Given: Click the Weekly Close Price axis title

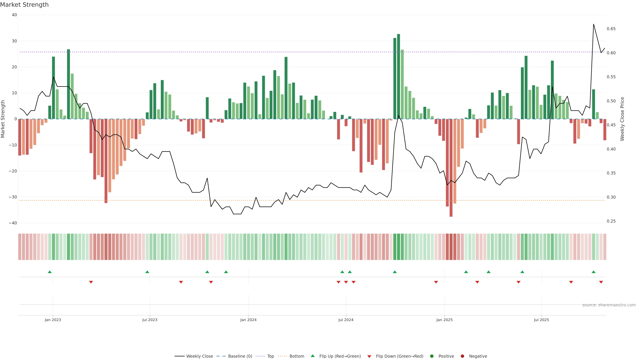Looking at the screenshot, I should (622, 119).
